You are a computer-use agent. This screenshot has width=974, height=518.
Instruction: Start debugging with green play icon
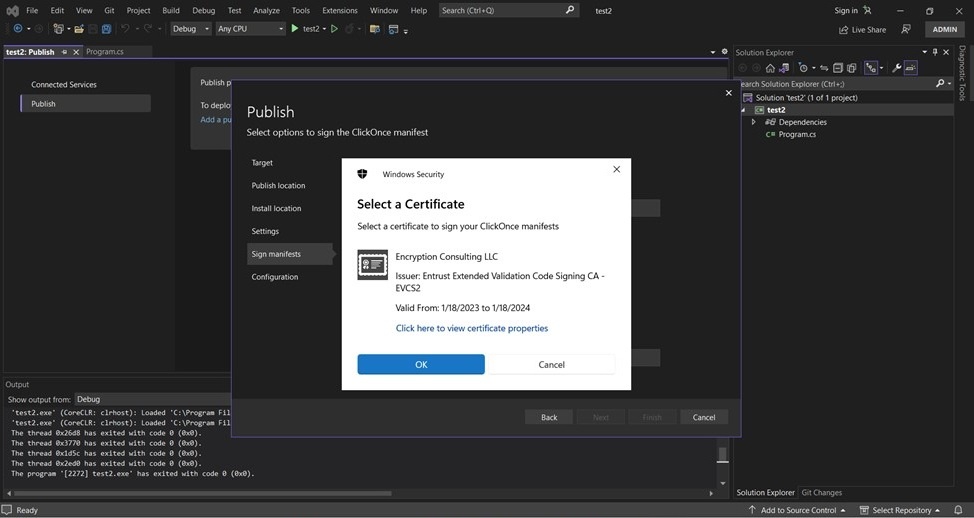coord(294,29)
